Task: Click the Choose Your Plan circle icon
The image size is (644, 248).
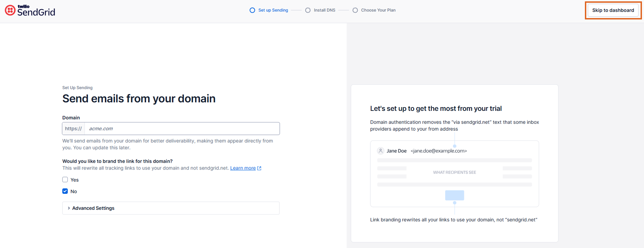Action: (355, 10)
